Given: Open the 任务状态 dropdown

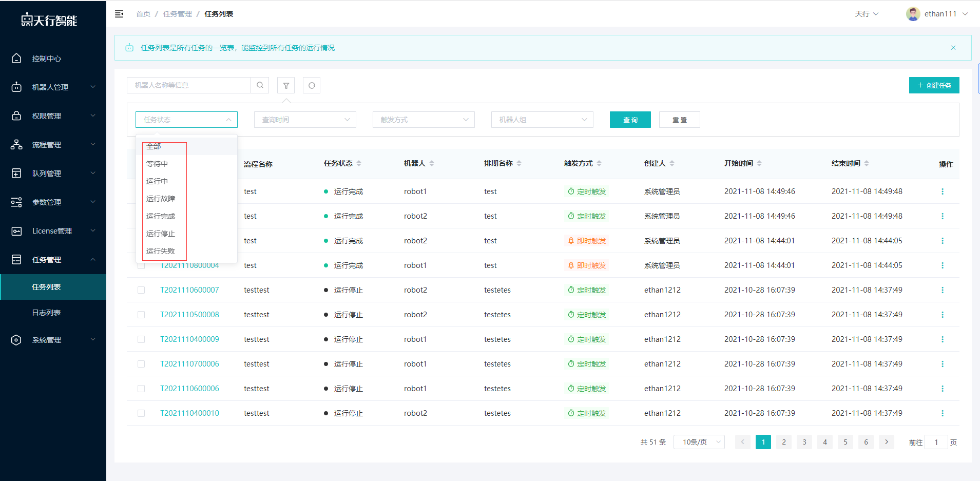Looking at the screenshot, I should pyautogui.click(x=186, y=120).
